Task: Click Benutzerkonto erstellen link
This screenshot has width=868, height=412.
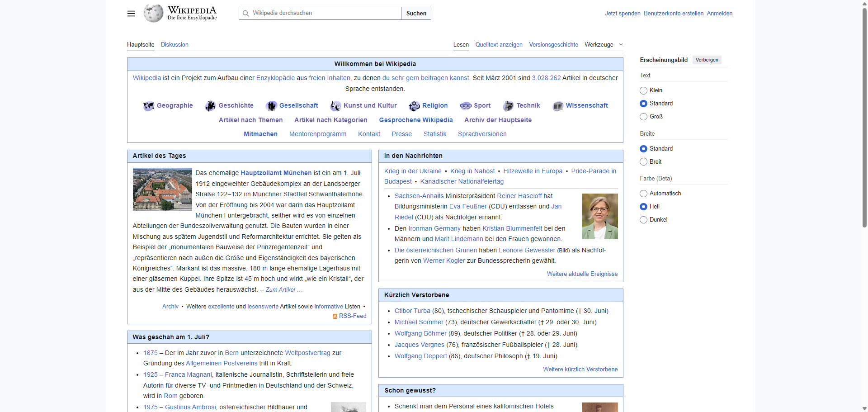Action: click(674, 14)
